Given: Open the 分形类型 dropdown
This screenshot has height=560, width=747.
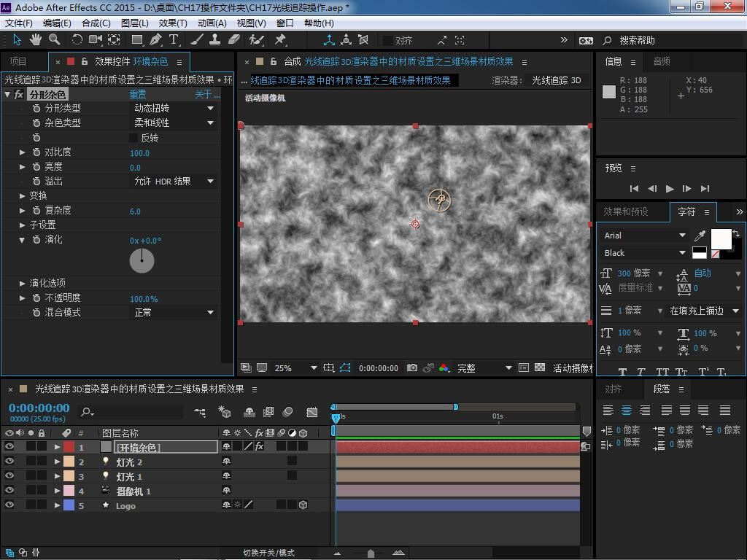Looking at the screenshot, I should tap(174, 109).
